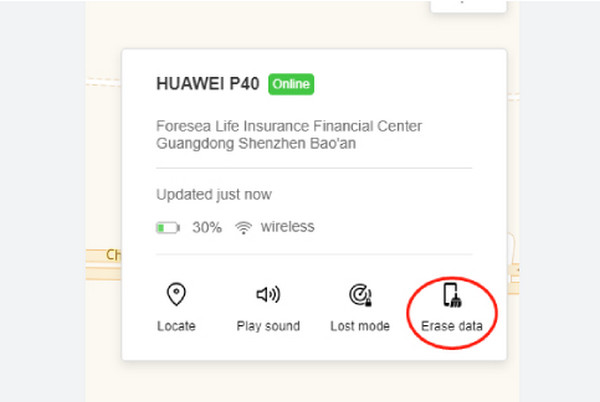Click the Play sound speaker icon
Viewport: 600px width, 402px height.
(268, 295)
